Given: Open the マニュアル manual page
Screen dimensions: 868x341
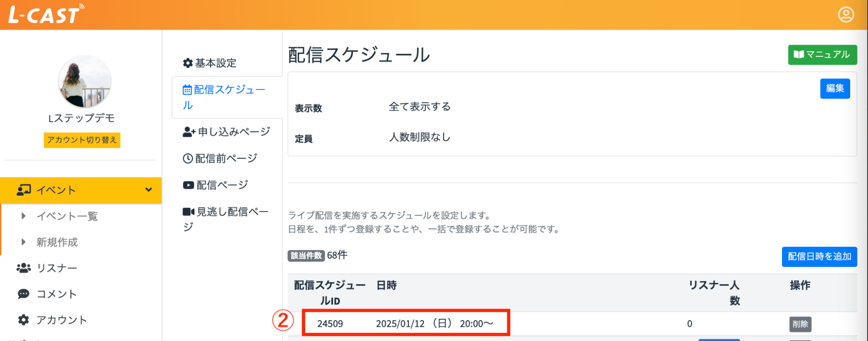Looking at the screenshot, I should coord(822,55).
